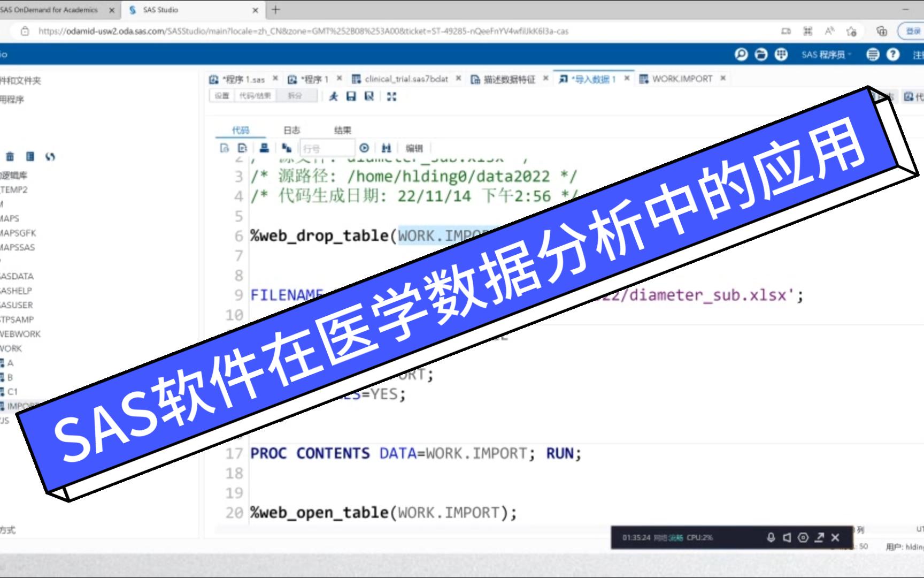Click the search icon in the SAS header
Viewport: 924px width, 578px height.
741,54
